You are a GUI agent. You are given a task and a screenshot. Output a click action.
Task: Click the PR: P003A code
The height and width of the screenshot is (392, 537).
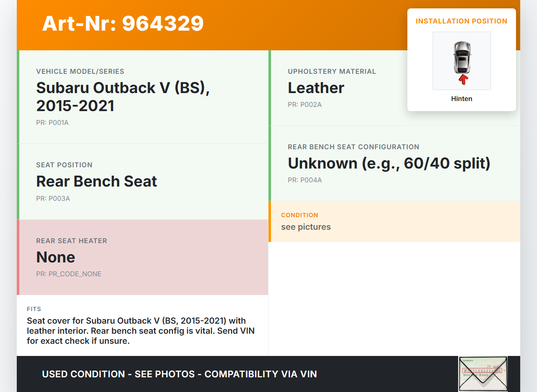(x=53, y=198)
